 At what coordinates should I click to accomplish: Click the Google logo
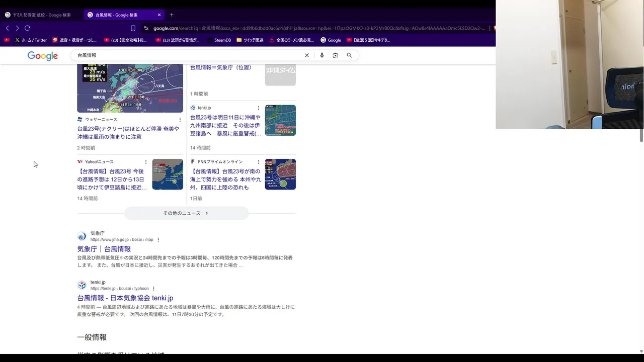coord(43,56)
